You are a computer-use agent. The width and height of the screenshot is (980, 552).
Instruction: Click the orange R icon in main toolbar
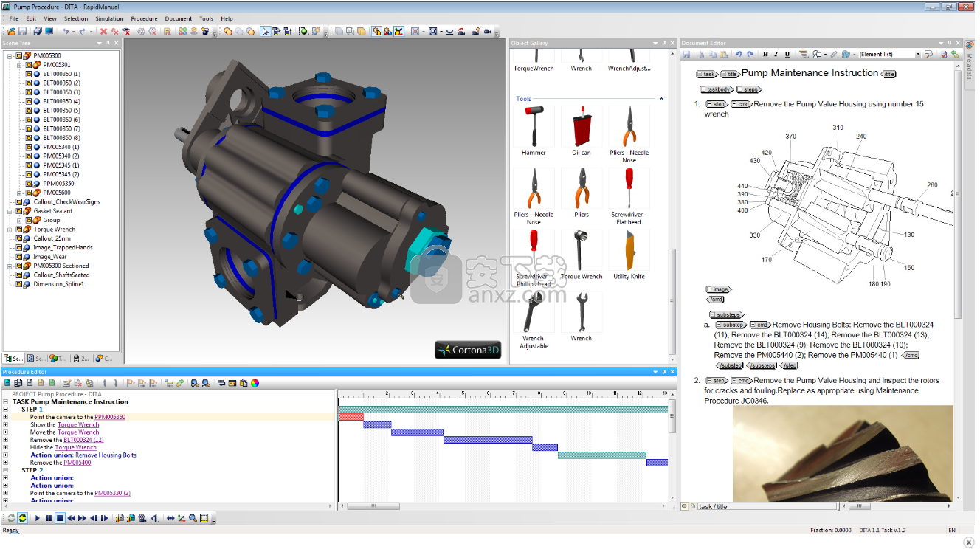[168, 31]
